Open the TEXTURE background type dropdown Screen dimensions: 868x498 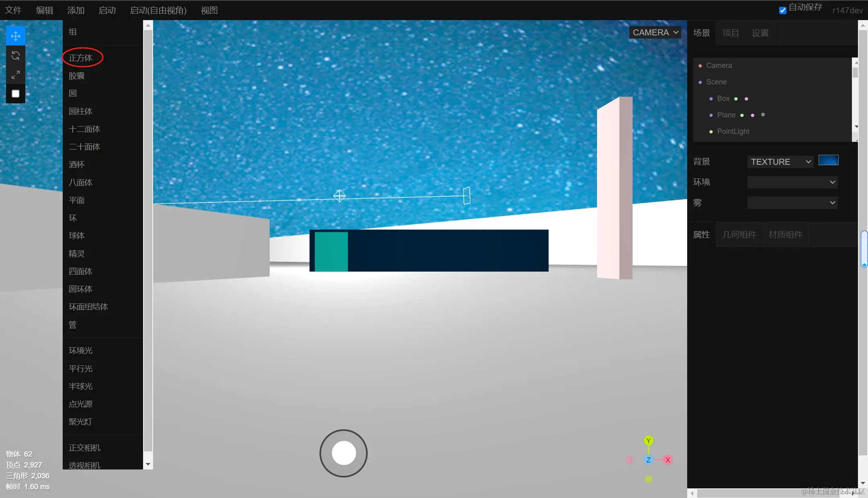click(x=780, y=162)
